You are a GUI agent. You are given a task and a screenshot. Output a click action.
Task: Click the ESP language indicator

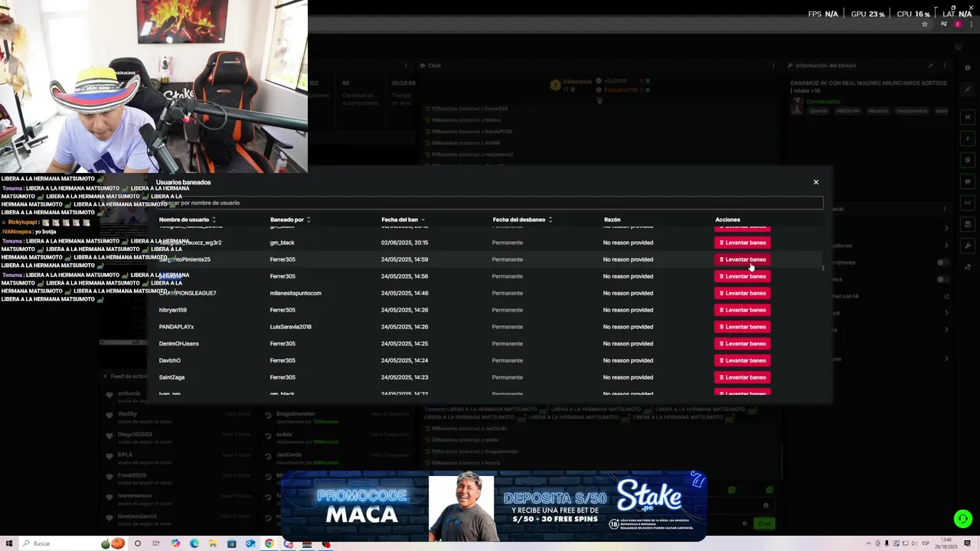[x=926, y=543]
